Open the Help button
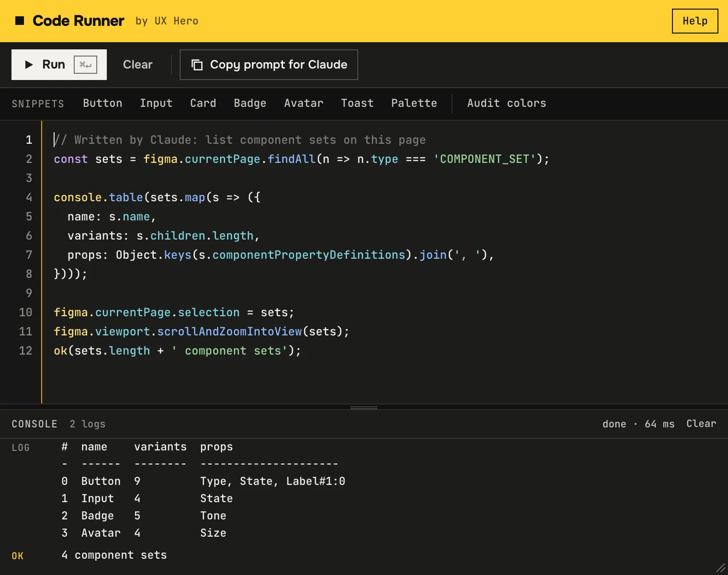 pos(695,21)
